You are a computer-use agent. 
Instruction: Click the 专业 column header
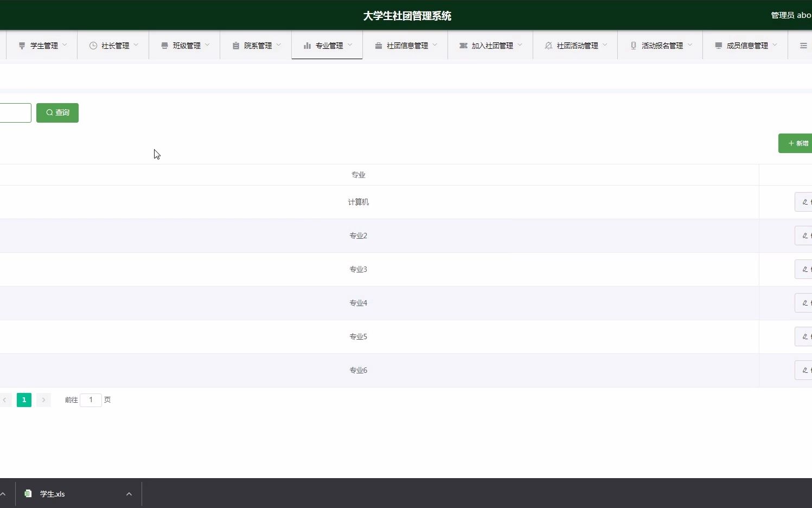(359, 175)
